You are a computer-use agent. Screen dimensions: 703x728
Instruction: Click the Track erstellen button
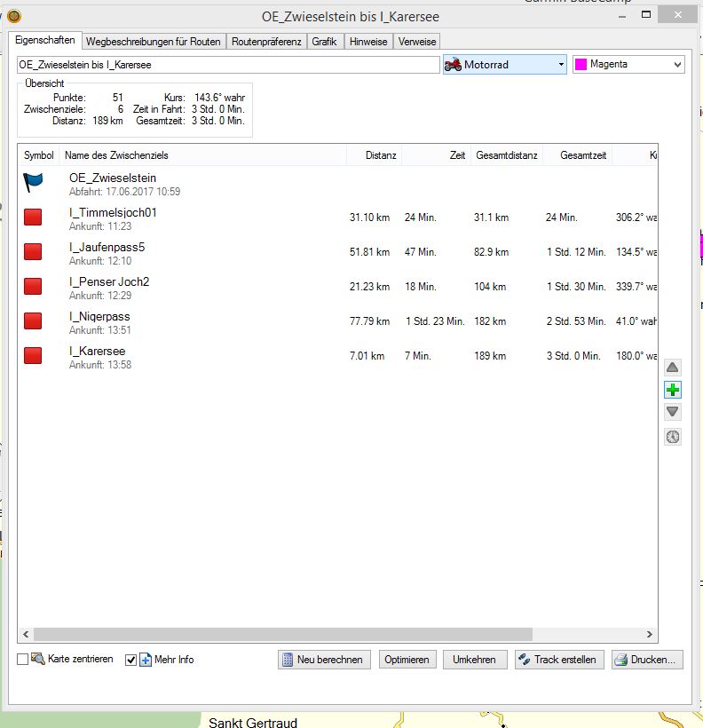pyautogui.click(x=559, y=660)
